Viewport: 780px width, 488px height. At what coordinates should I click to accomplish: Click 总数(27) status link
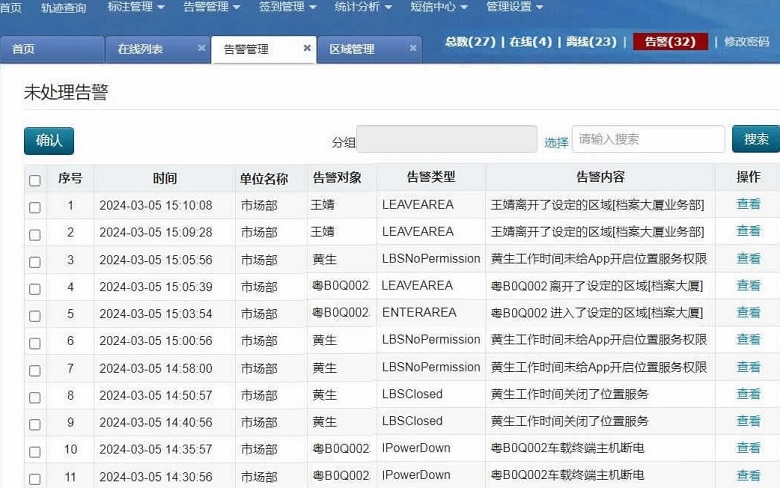click(x=470, y=42)
